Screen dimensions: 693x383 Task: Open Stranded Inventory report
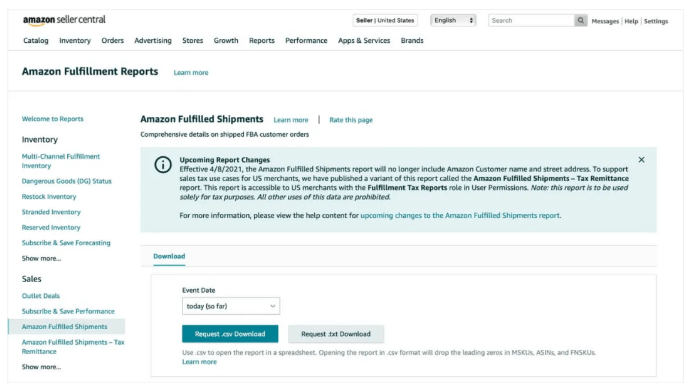(51, 212)
